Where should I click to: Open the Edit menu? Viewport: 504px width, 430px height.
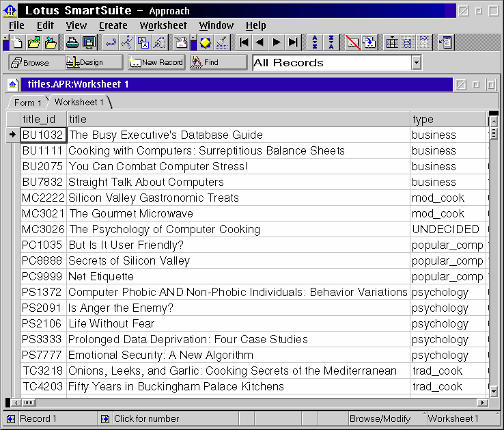(x=45, y=25)
